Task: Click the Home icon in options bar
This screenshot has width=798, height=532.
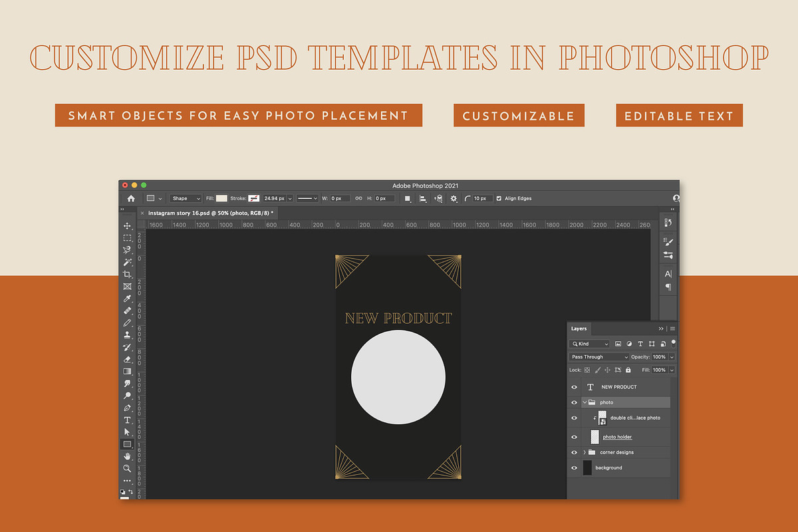Action: click(x=131, y=198)
